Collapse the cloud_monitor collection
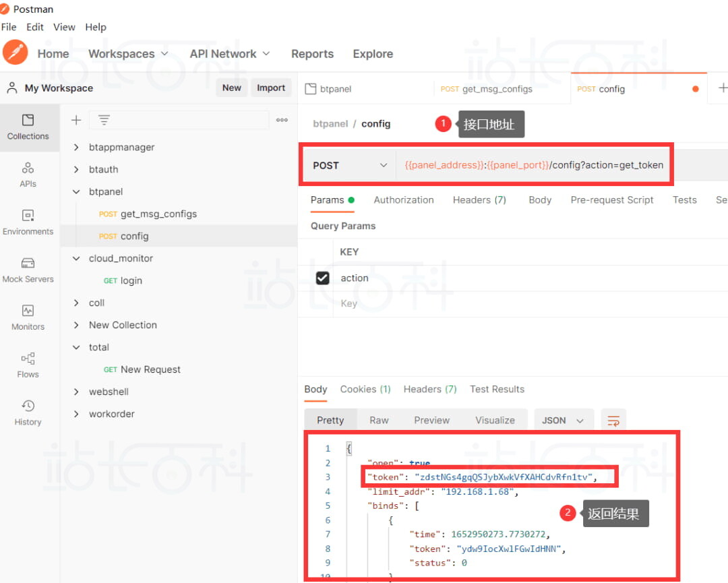 tap(76, 259)
